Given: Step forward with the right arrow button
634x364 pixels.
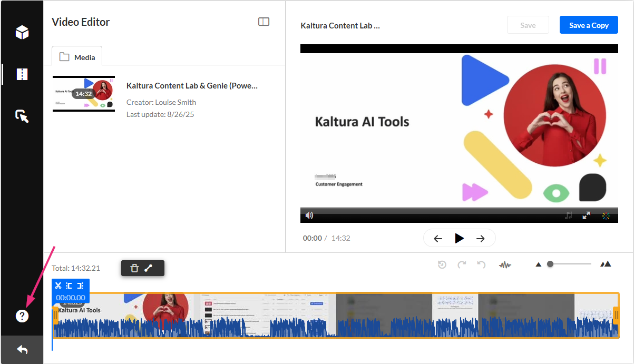Looking at the screenshot, I should (x=480, y=238).
